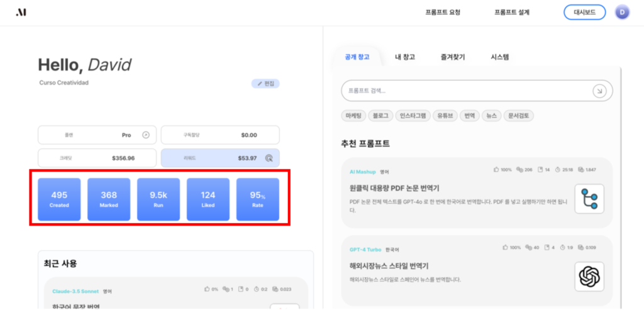This screenshot has width=644, height=310.
Task: Select the 유튜브 filter tag
Action: click(447, 116)
